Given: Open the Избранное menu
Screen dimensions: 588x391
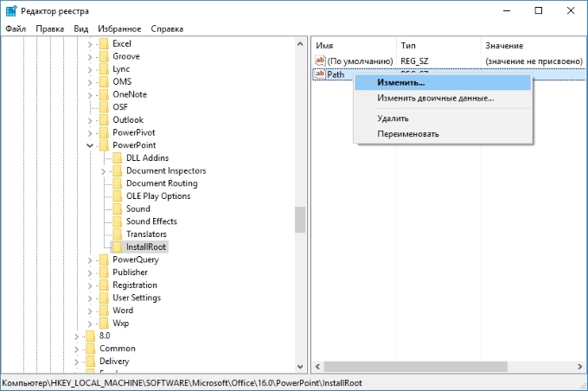Looking at the screenshot, I should pos(119,29).
